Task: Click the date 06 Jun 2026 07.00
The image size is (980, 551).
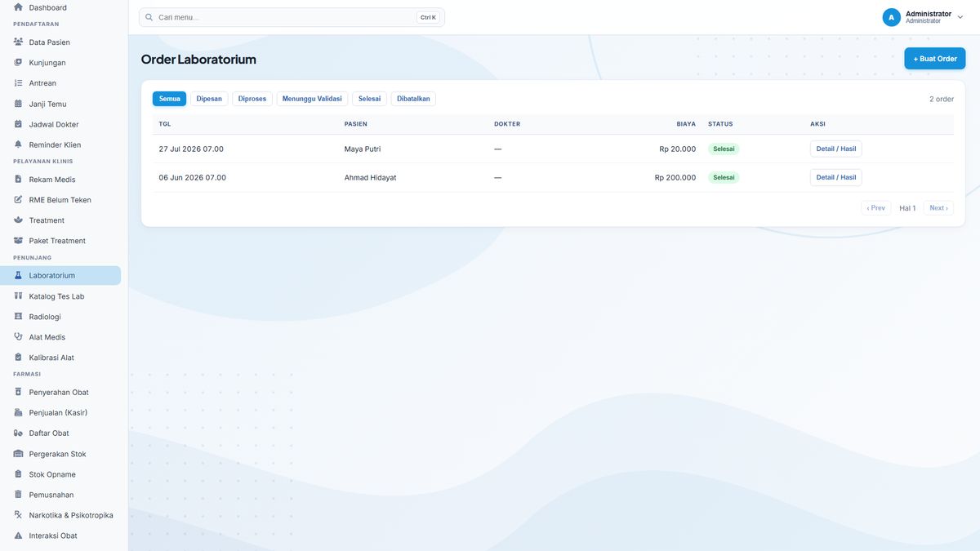Action: click(193, 177)
